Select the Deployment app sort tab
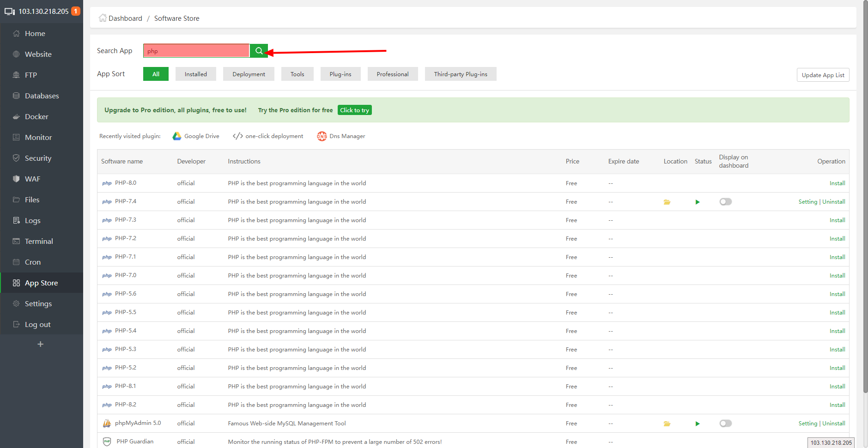This screenshot has height=448, width=868. (249, 74)
